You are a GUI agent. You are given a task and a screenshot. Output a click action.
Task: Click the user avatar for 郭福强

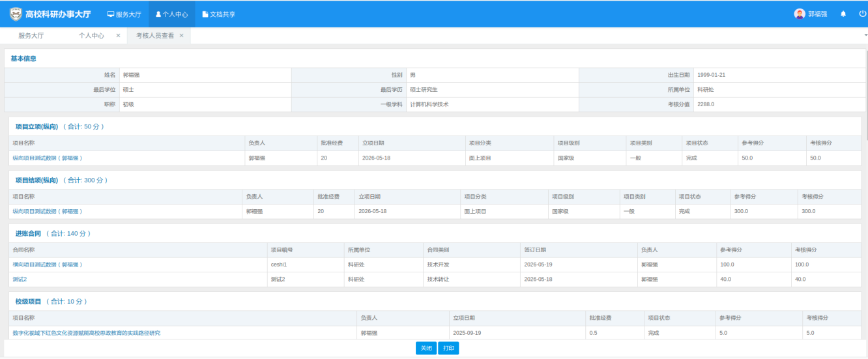coord(800,14)
